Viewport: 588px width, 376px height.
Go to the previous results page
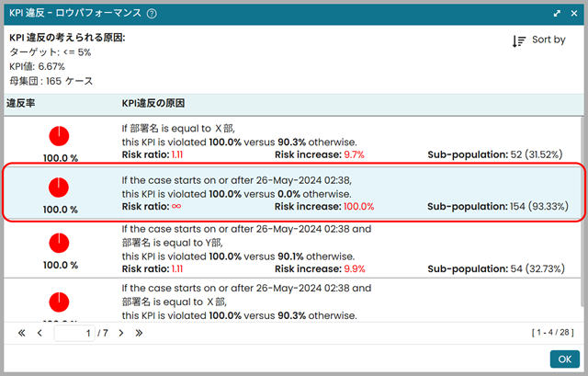click(40, 332)
